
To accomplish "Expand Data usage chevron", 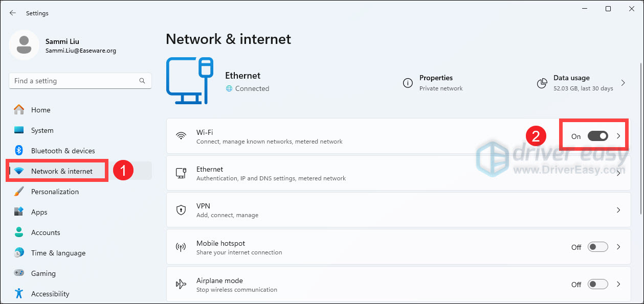I will click(623, 83).
